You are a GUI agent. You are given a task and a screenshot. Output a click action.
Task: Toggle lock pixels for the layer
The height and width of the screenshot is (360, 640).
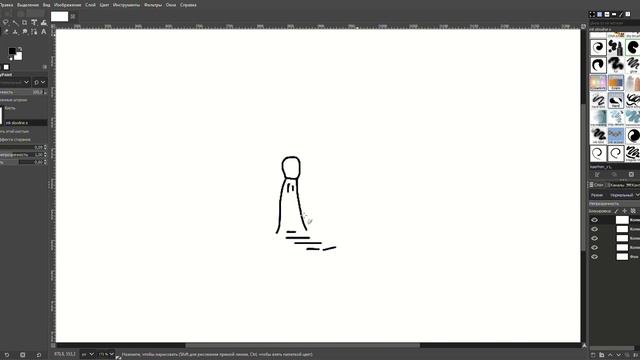point(616,211)
